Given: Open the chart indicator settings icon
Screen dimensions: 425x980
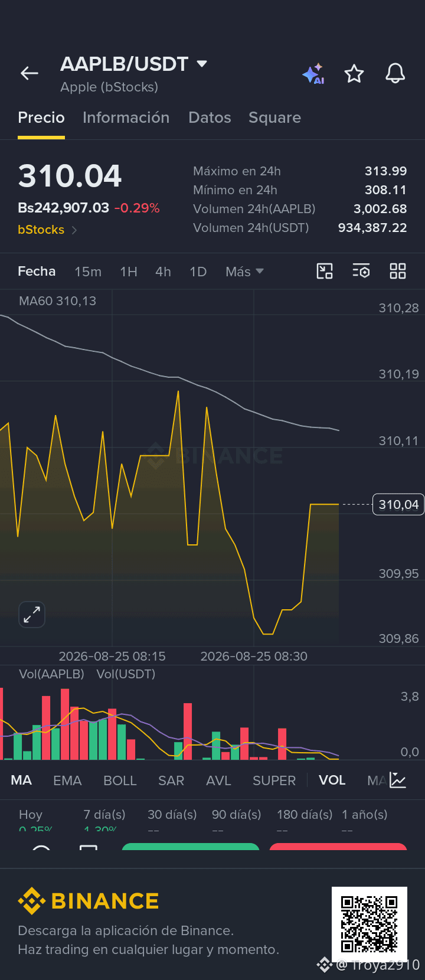Looking at the screenshot, I should [361, 271].
